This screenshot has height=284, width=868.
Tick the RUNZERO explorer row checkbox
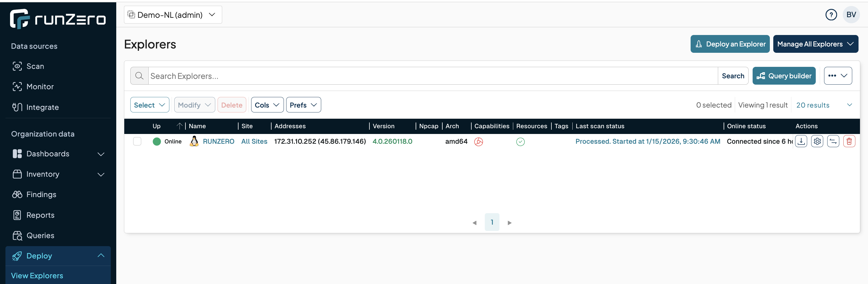(x=137, y=141)
